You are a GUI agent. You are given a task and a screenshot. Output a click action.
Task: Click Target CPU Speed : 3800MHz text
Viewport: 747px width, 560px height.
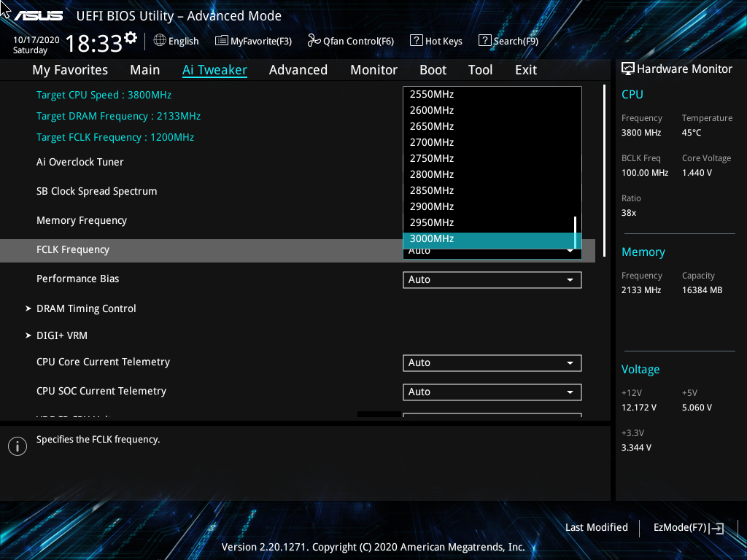[104, 95]
